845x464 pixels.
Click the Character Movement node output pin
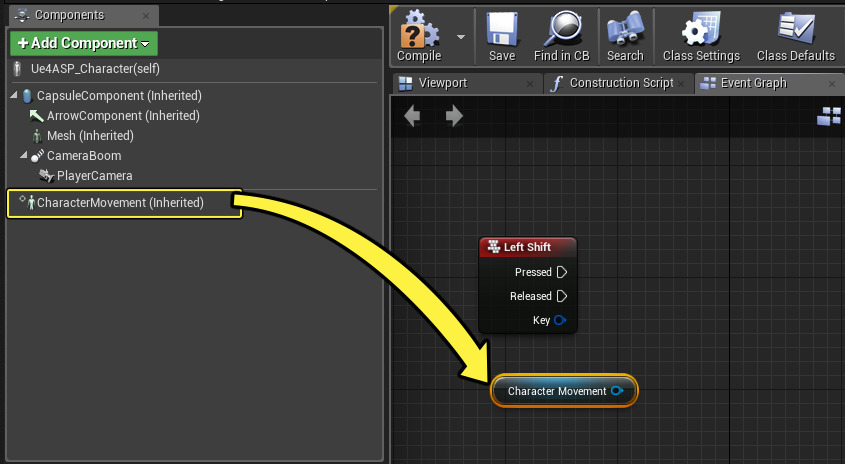tap(617, 391)
